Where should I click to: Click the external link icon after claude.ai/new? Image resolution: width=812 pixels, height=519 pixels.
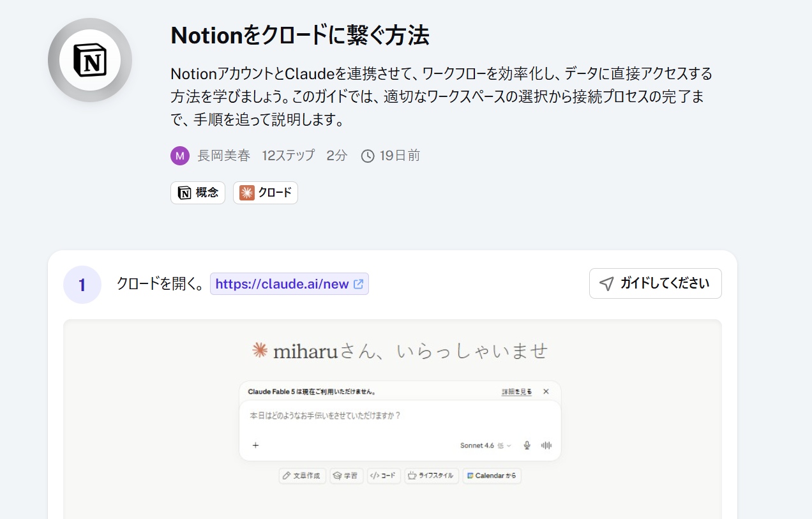(359, 284)
